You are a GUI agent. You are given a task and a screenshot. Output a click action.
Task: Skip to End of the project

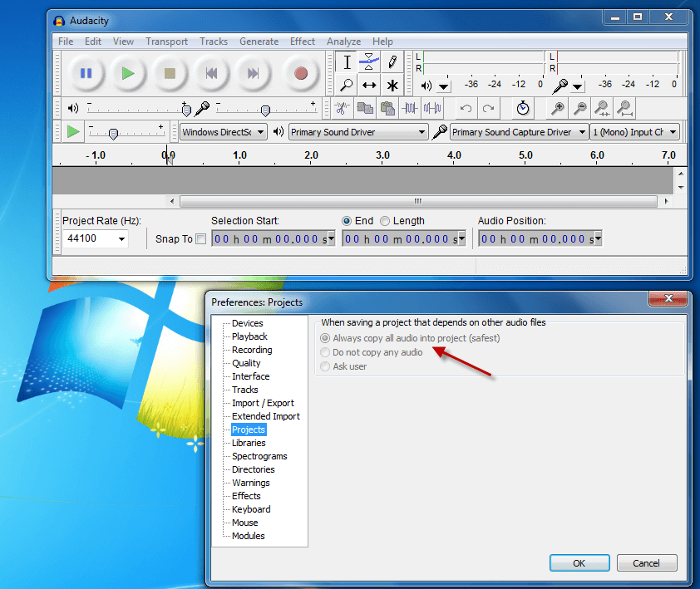pyautogui.click(x=253, y=73)
